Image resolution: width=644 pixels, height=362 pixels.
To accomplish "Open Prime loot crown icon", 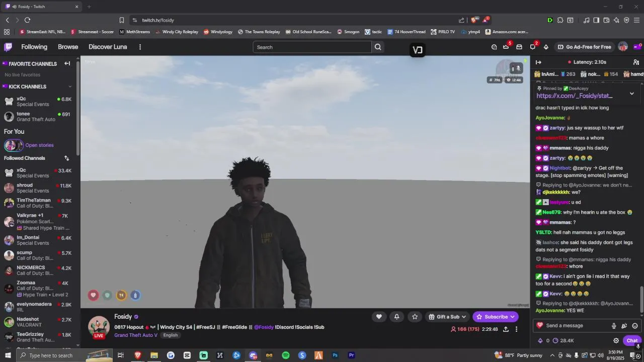I will point(506,47).
